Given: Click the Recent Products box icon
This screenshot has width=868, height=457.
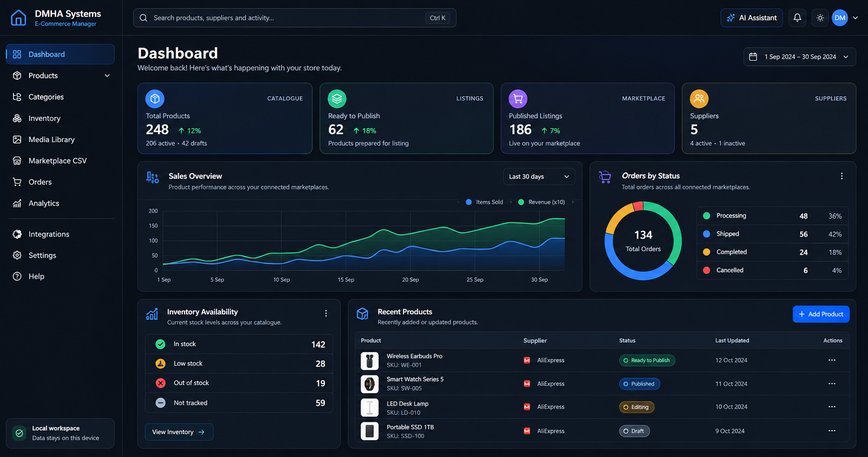Looking at the screenshot, I should click(x=362, y=314).
